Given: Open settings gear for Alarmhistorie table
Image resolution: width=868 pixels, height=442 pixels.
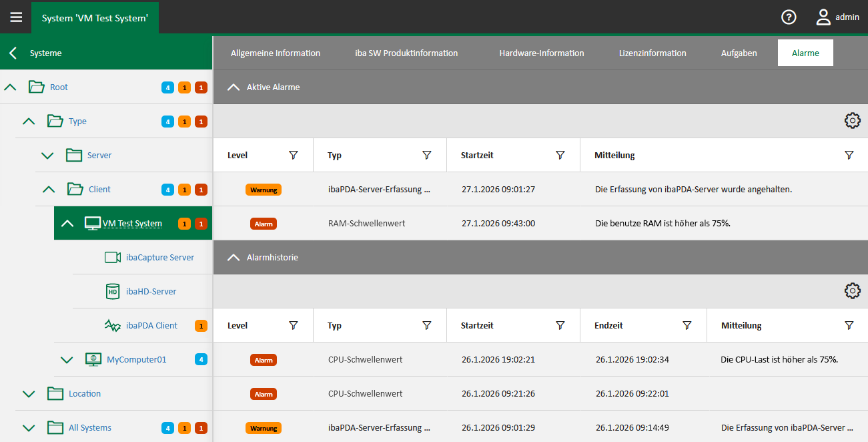Looking at the screenshot, I should pyautogui.click(x=852, y=291).
